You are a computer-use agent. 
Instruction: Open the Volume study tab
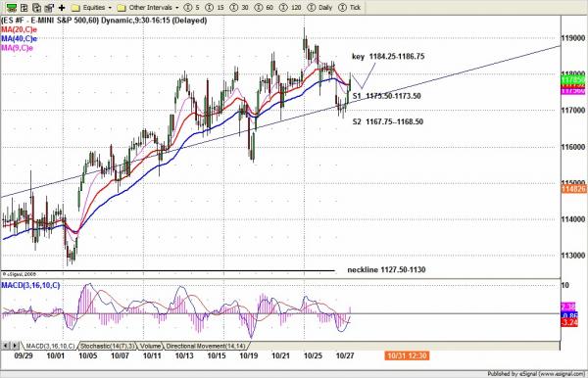point(150,346)
